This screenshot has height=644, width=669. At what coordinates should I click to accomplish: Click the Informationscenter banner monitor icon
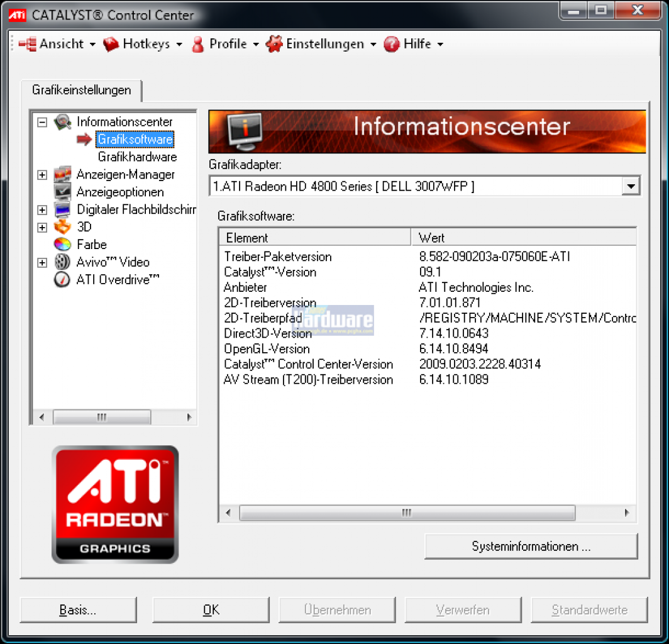(x=245, y=131)
